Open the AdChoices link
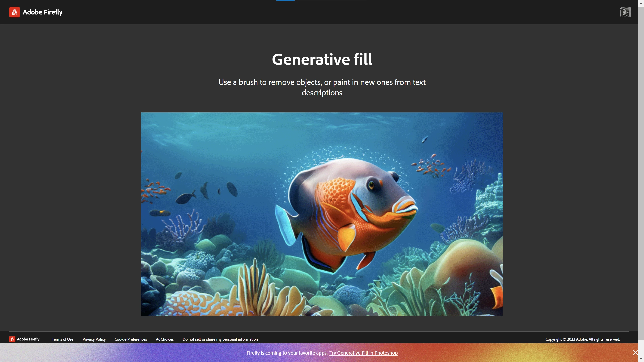This screenshot has height=362, width=644. (165, 339)
